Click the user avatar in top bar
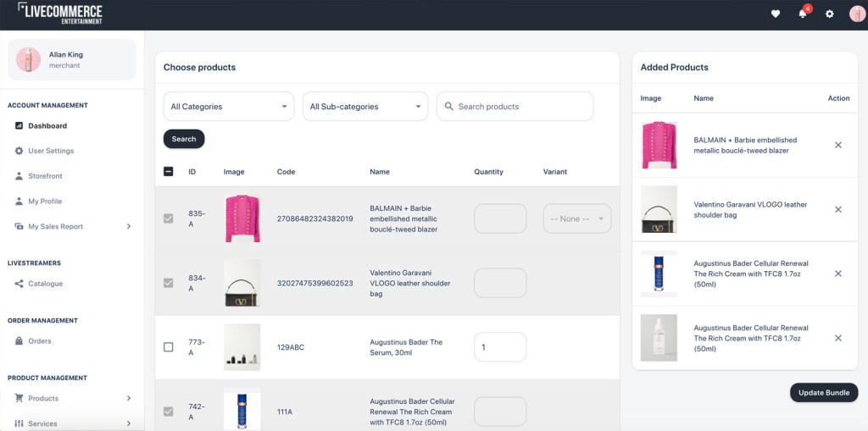 pyautogui.click(x=856, y=14)
